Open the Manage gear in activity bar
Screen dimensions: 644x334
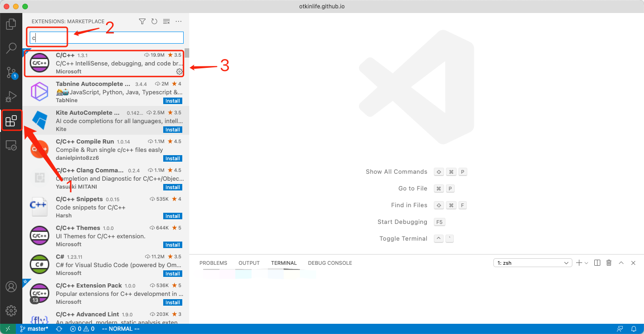11,311
